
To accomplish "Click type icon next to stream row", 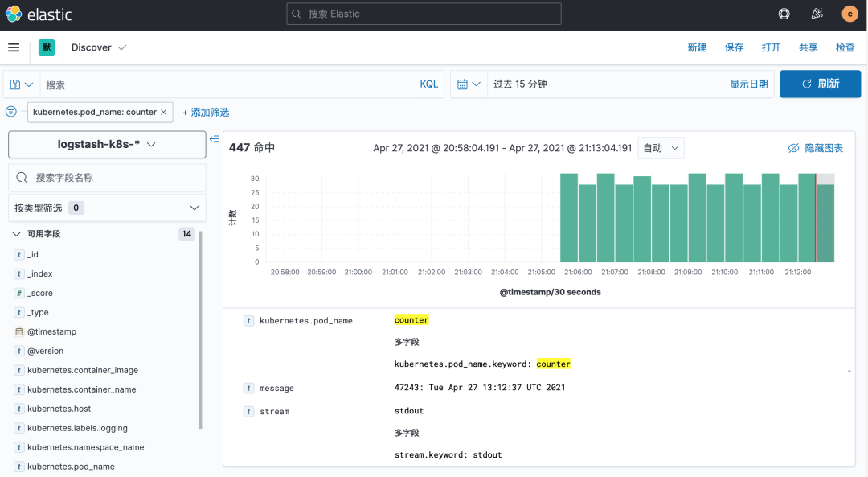I will pyautogui.click(x=248, y=412).
